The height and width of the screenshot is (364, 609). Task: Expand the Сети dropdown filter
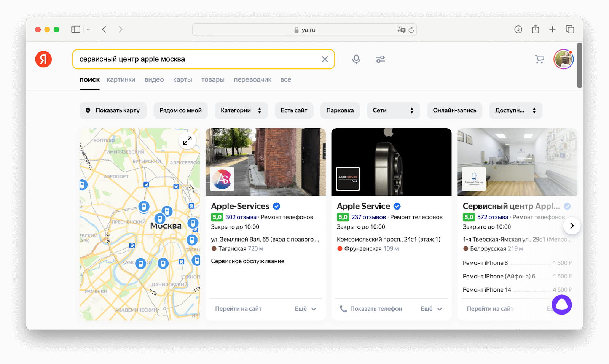[x=393, y=110]
